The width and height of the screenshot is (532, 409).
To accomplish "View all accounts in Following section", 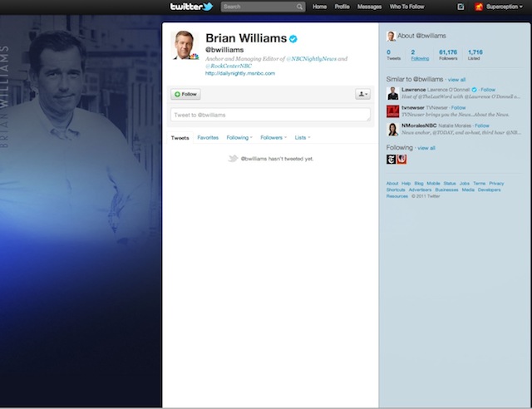I will coord(426,148).
